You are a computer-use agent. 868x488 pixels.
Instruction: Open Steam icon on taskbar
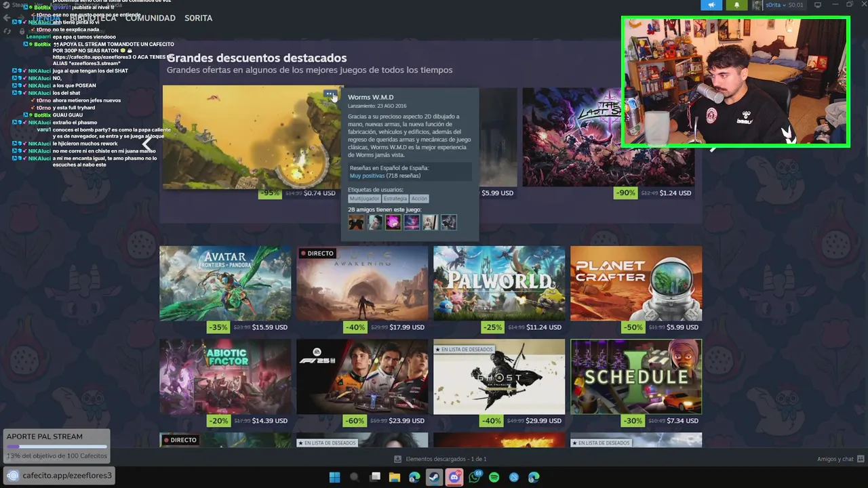(x=434, y=477)
